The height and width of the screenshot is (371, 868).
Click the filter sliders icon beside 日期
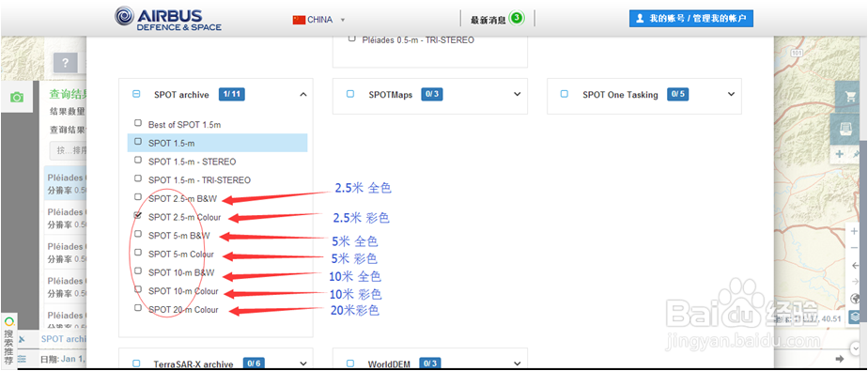[x=23, y=359]
